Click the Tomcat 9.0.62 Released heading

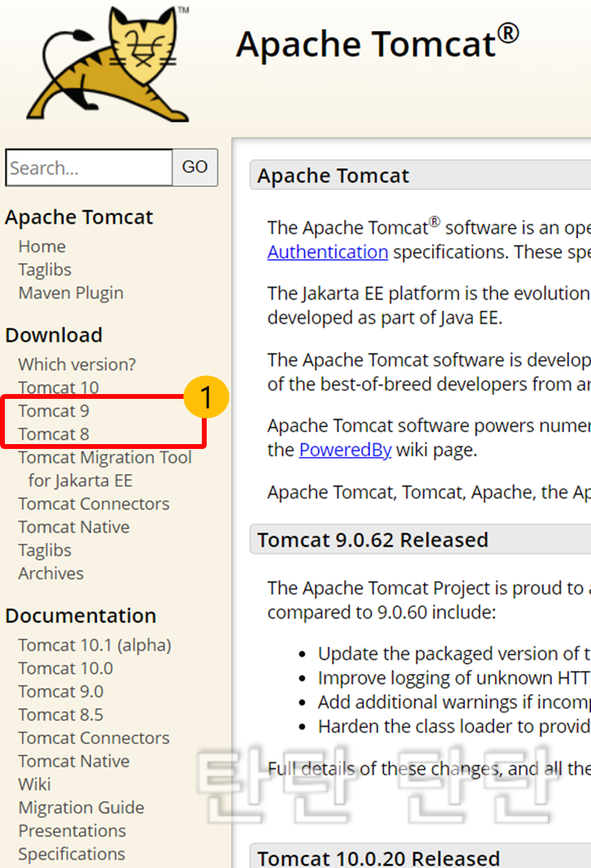pyautogui.click(x=373, y=539)
